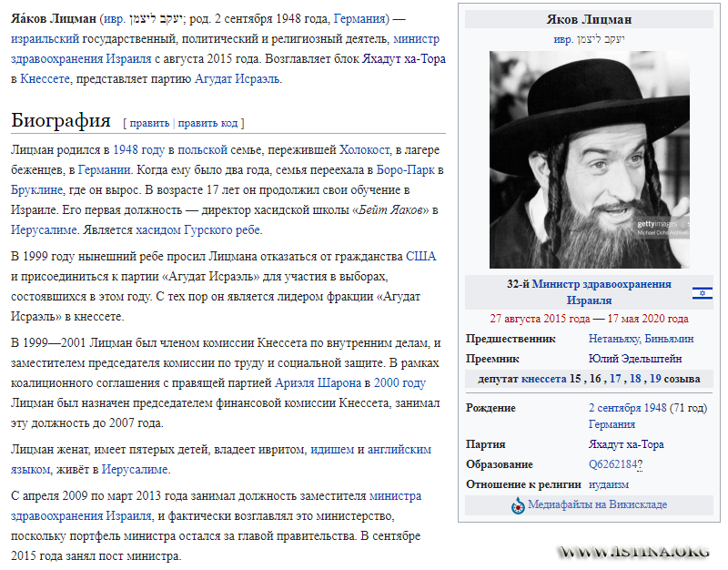
Task: Open Knesset convocation '17' link
Action: click(615, 379)
